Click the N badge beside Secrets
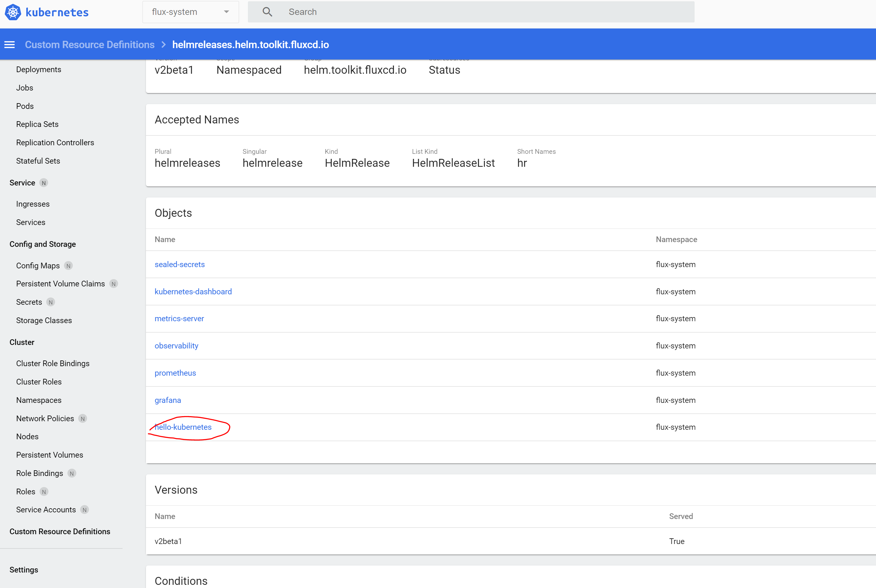 (51, 302)
